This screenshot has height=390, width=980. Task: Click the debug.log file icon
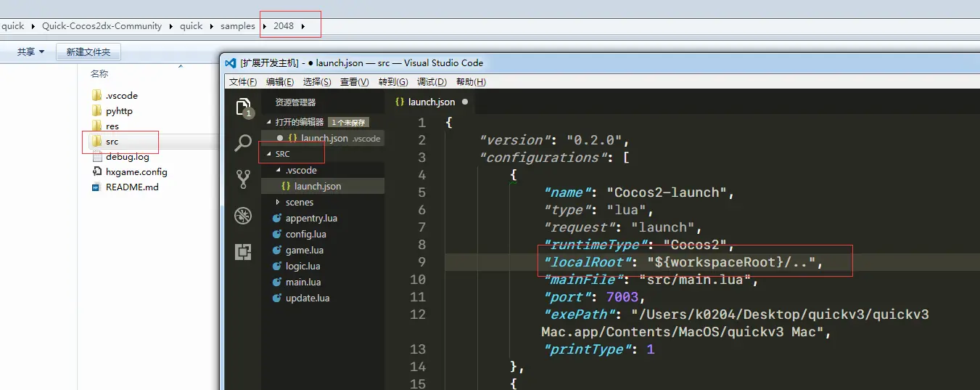point(96,156)
